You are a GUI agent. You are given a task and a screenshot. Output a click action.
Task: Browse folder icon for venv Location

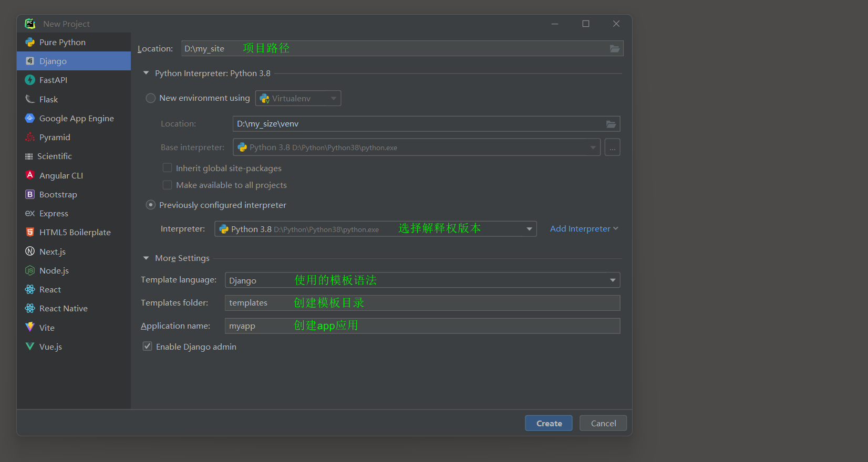click(611, 124)
